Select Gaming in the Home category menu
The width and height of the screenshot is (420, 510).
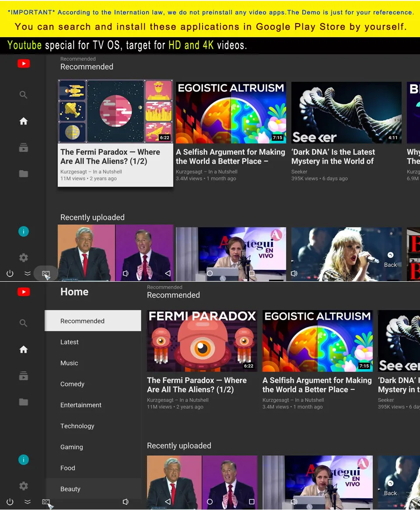(93, 447)
